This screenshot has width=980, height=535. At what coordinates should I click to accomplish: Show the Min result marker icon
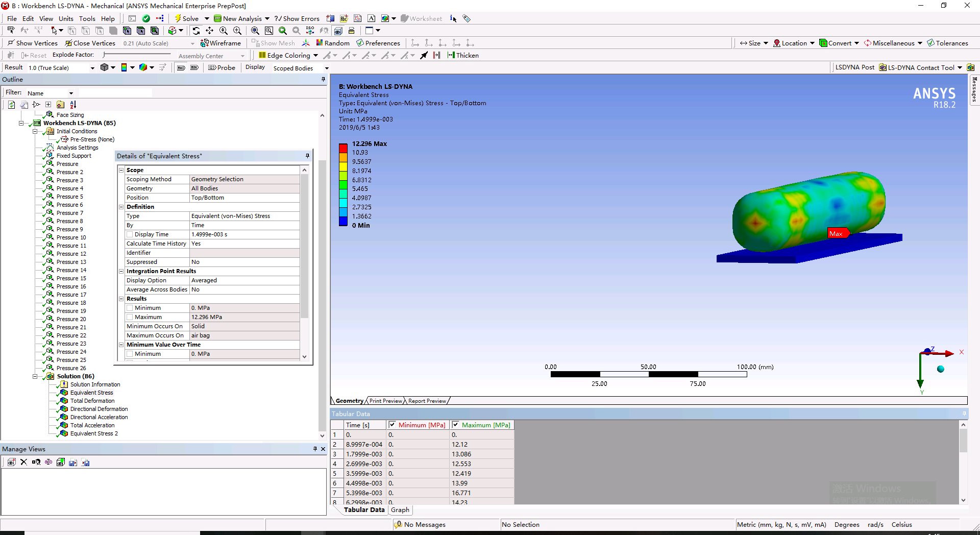point(194,68)
